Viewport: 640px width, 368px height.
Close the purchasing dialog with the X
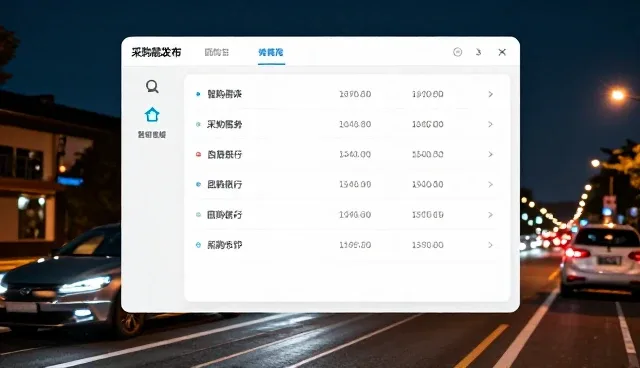click(502, 52)
